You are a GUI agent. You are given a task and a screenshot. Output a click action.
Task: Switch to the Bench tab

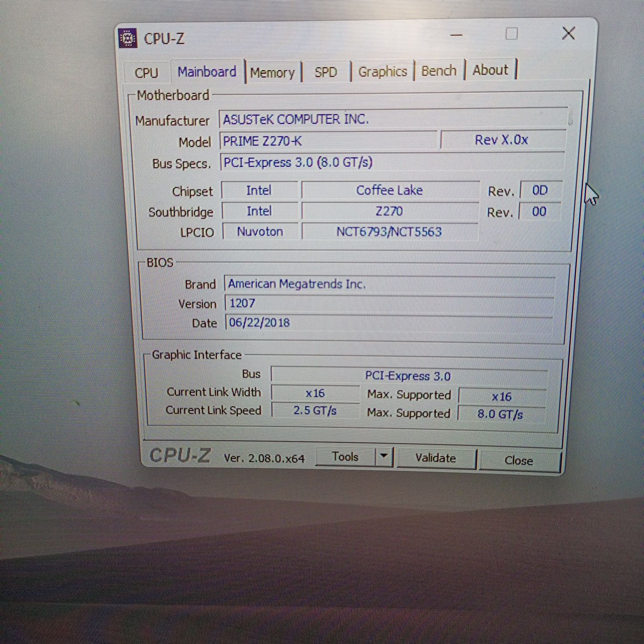tap(439, 70)
